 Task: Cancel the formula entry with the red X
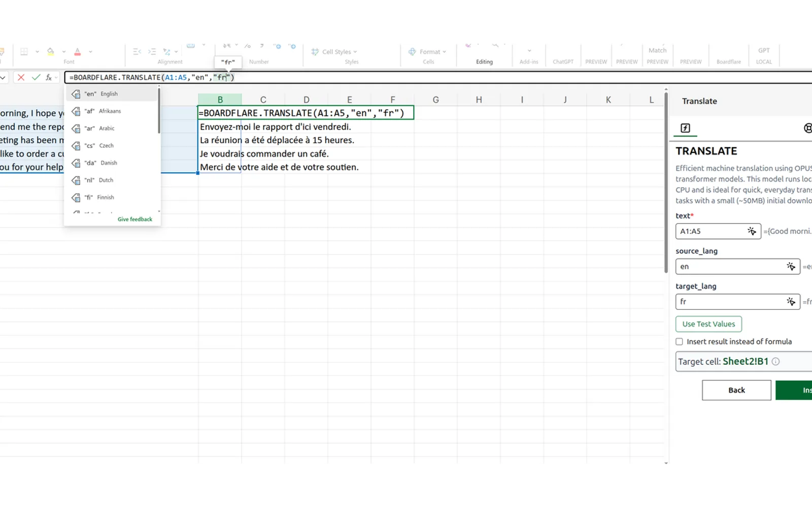[x=21, y=77]
